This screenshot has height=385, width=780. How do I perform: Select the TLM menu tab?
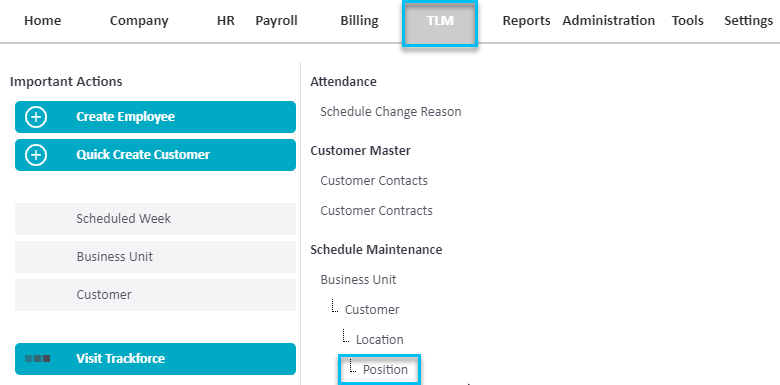click(440, 23)
